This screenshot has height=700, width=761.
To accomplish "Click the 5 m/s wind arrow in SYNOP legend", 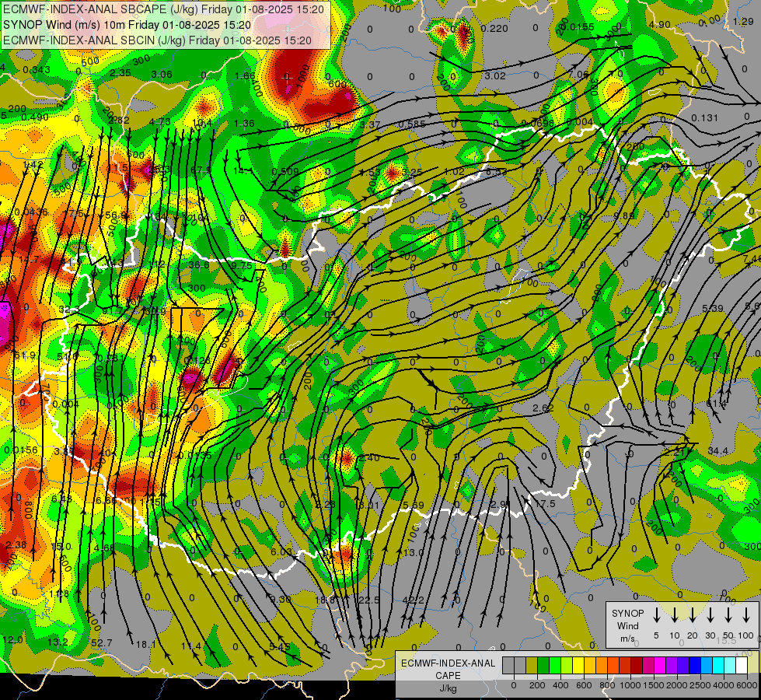I will [x=657, y=615].
